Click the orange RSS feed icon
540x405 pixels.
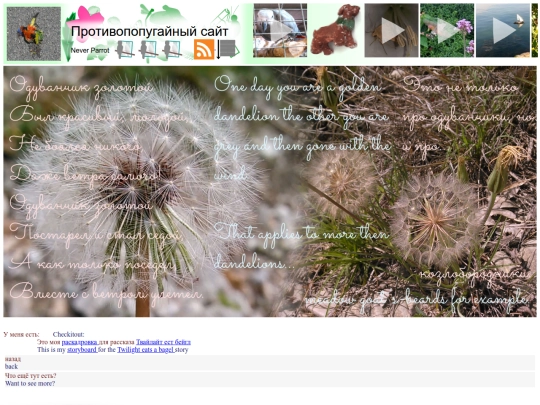click(204, 49)
